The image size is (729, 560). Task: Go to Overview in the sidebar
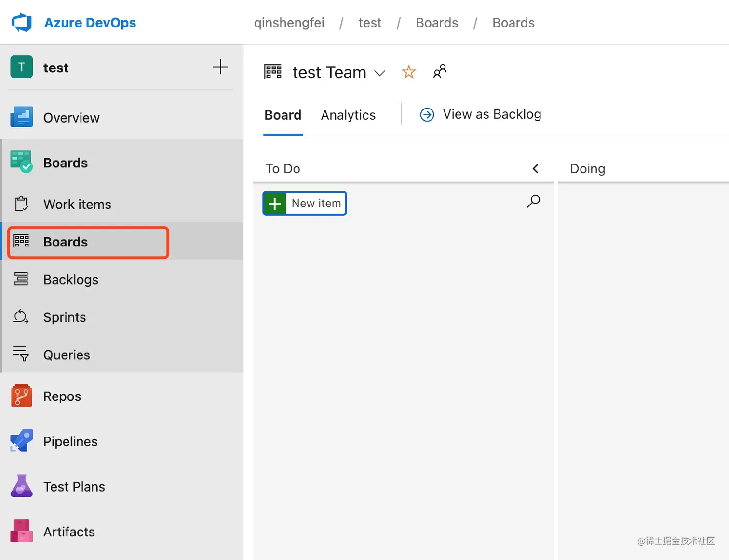click(71, 118)
